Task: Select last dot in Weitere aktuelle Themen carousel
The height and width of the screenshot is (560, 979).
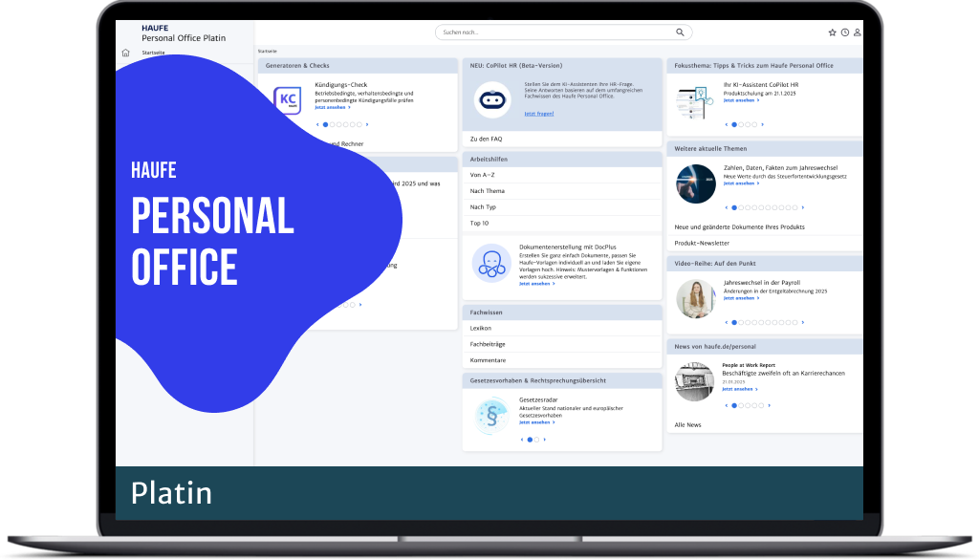Action: point(794,208)
